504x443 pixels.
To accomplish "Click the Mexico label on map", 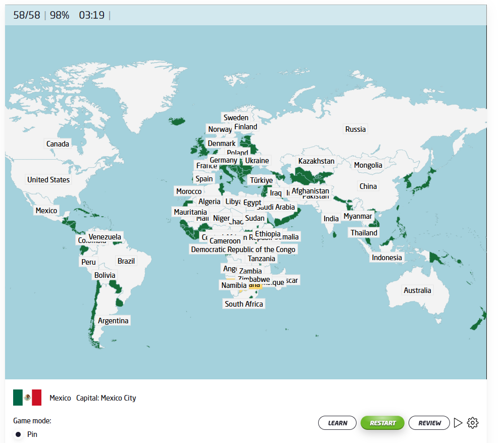I will point(46,211).
